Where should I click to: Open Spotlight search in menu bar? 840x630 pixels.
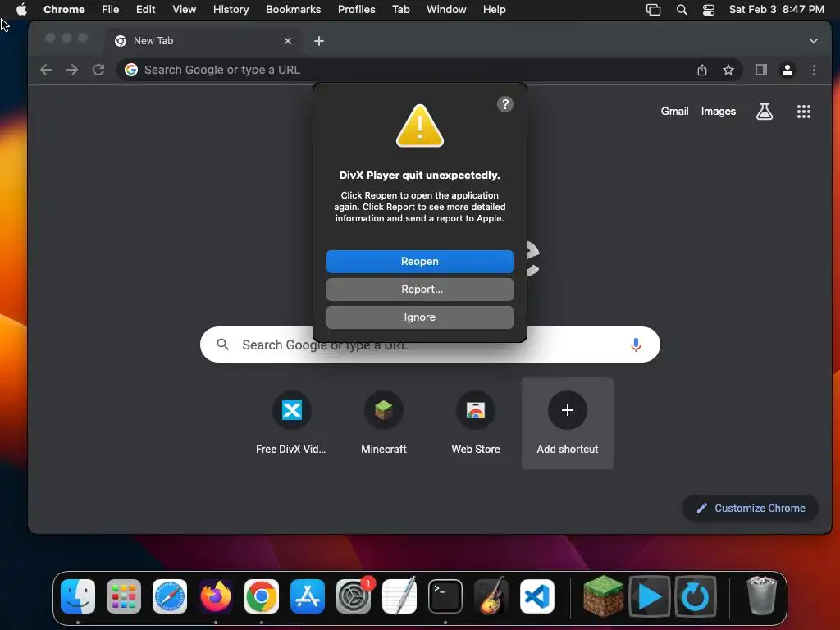coord(682,9)
